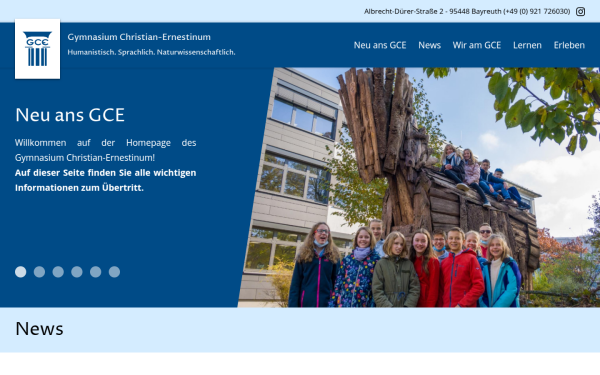The width and height of the screenshot is (600, 375).
Task: Switch to the third slide dot
Action: (58, 272)
